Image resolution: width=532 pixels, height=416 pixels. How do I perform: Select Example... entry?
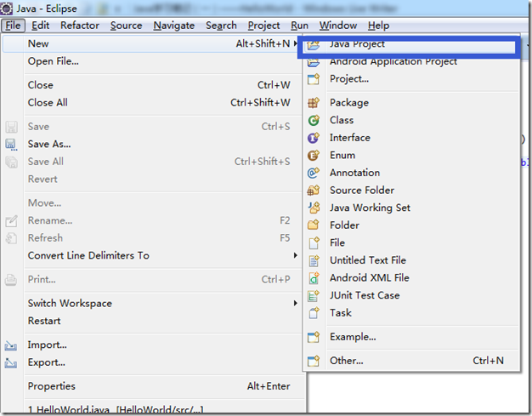411,337
